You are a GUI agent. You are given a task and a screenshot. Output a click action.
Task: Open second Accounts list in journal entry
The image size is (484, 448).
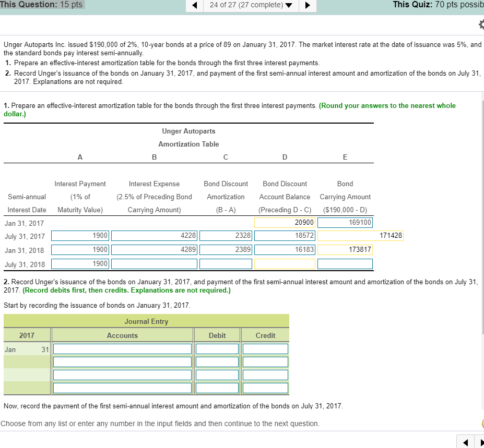(123, 362)
